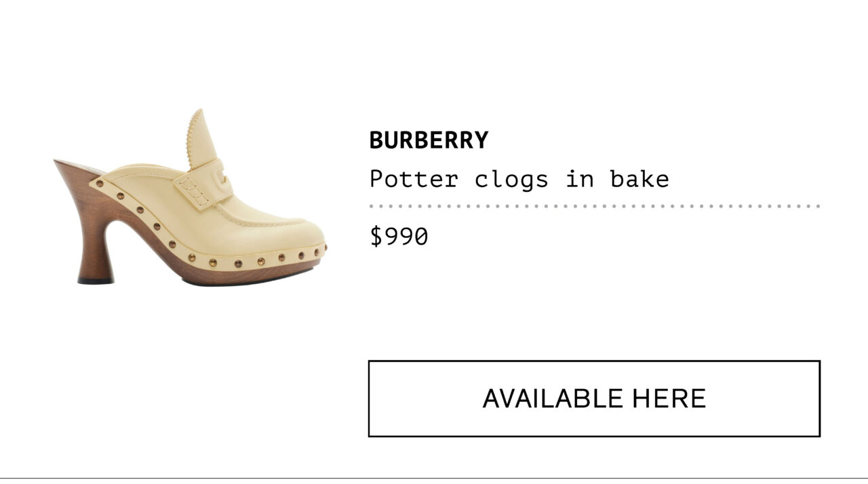Screen dimensions: 868x484
Task: Click the dollar sign of the price
Action: click(376, 237)
